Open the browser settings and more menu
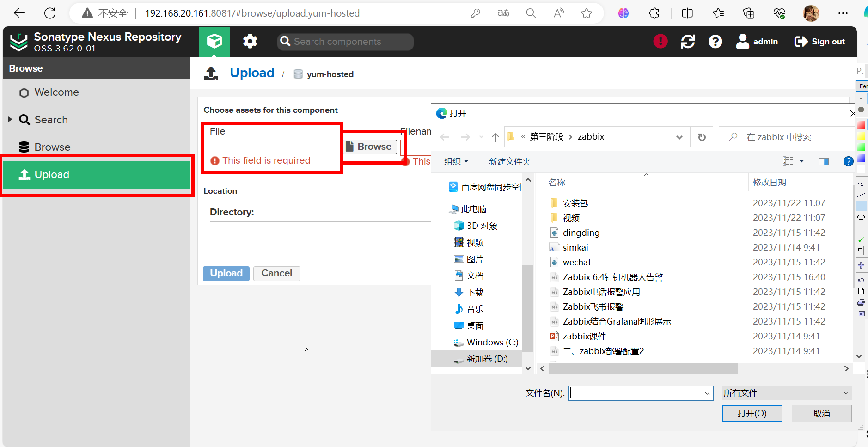868x447 pixels. 843,13
